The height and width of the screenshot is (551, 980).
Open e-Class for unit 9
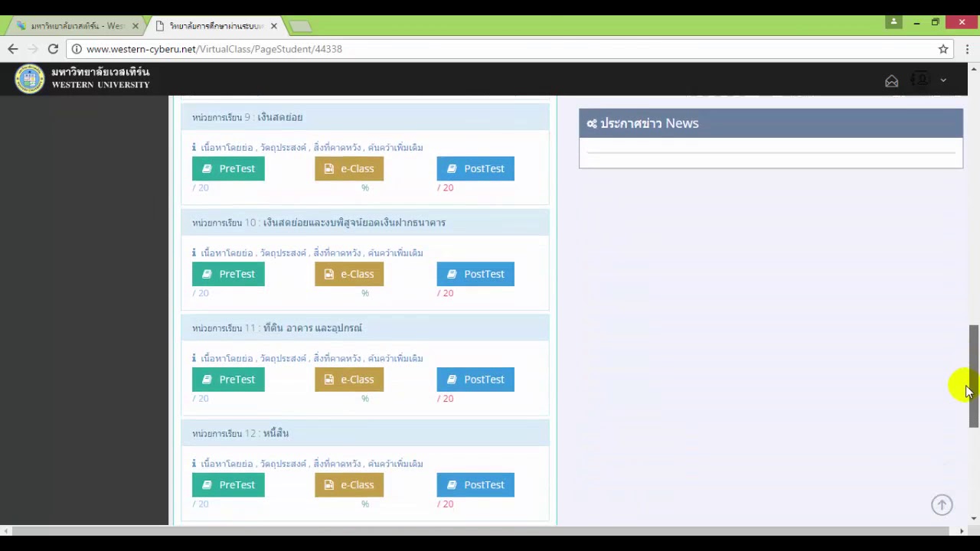[x=349, y=168]
